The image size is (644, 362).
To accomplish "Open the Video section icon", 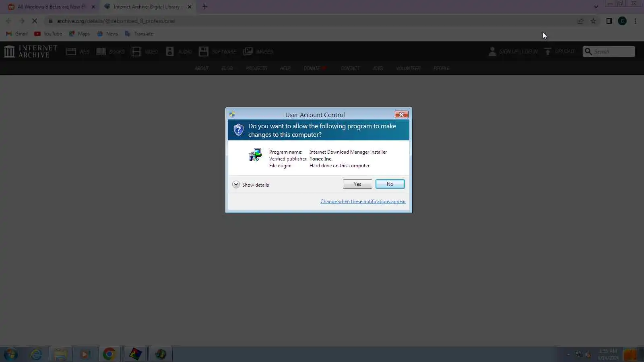I will coord(136,51).
